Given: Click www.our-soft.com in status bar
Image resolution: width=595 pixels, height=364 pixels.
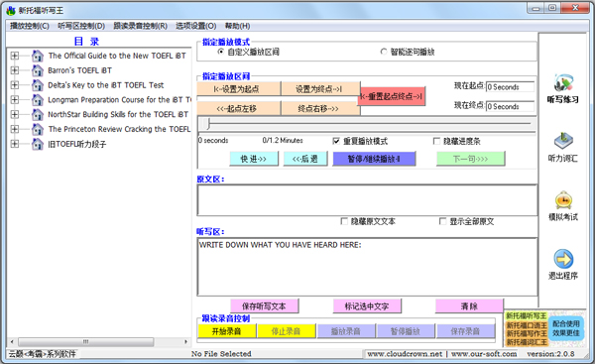Looking at the screenshot, I should (484, 354).
